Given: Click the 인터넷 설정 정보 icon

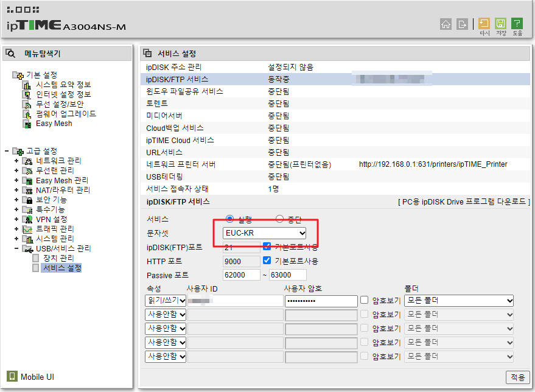Looking at the screenshot, I should (x=27, y=94).
